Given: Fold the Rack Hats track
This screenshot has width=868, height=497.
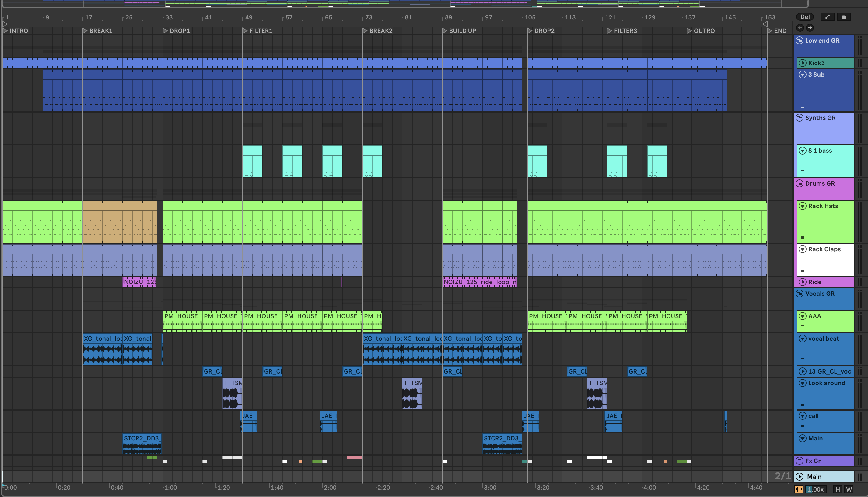Looking at the screenshot, I should coord(803,206).
